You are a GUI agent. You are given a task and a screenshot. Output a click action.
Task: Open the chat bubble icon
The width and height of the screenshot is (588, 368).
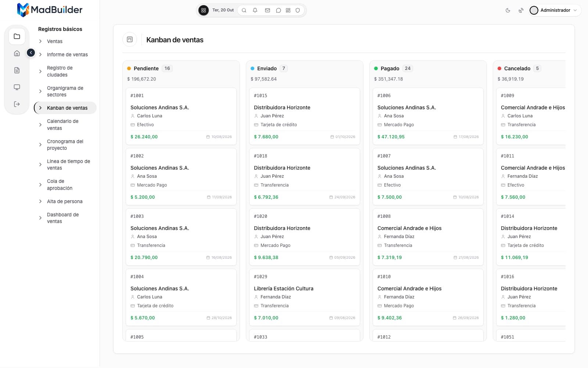click(279, 10)
